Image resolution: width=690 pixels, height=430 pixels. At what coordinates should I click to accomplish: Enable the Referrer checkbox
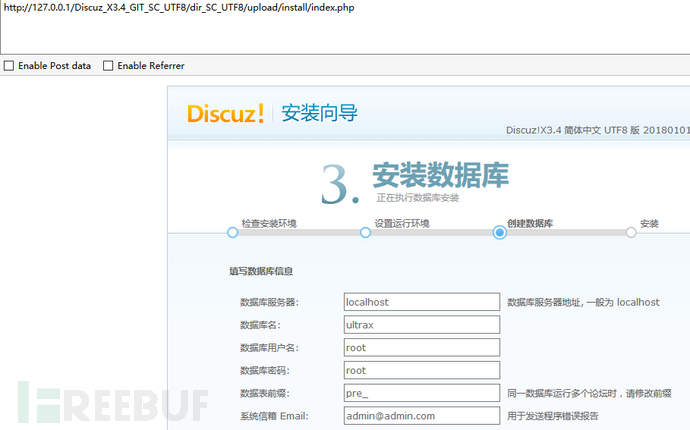click(108, 66)
